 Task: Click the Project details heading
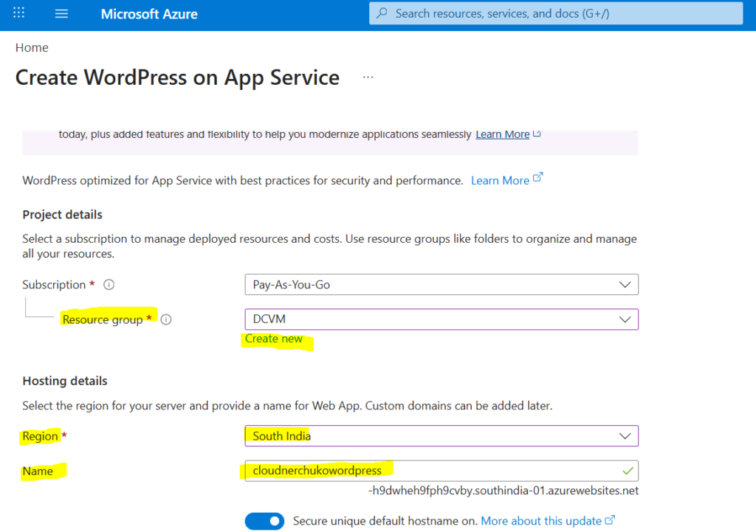click(x=62, y=215)
